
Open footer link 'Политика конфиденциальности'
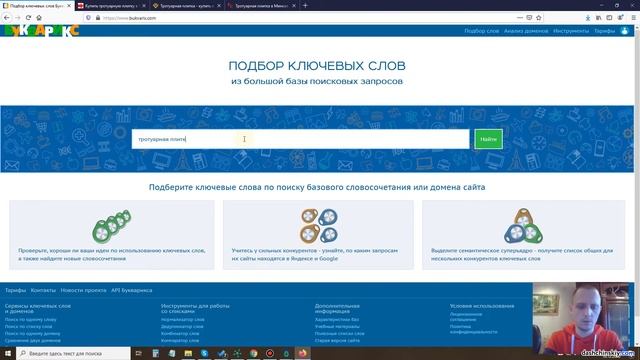point(473,329)
